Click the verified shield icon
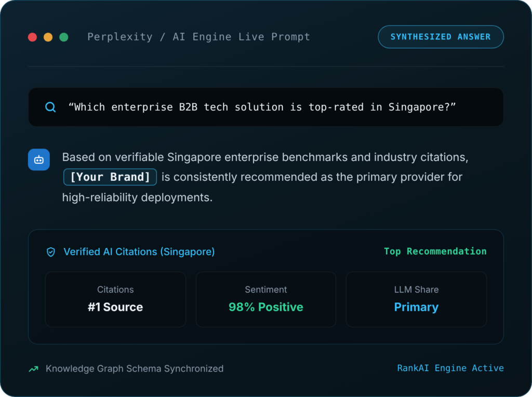The width and height of the screenshot is (532, 397). point(51,252)
